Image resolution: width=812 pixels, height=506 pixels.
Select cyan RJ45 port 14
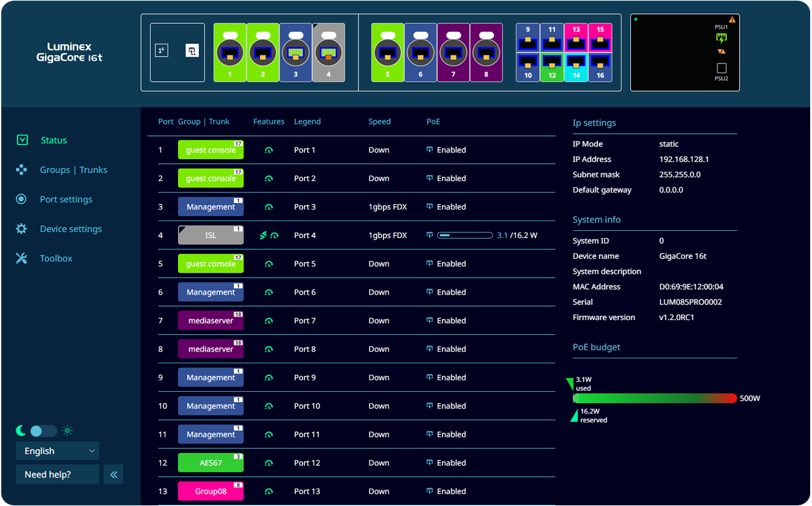(576, 67)
